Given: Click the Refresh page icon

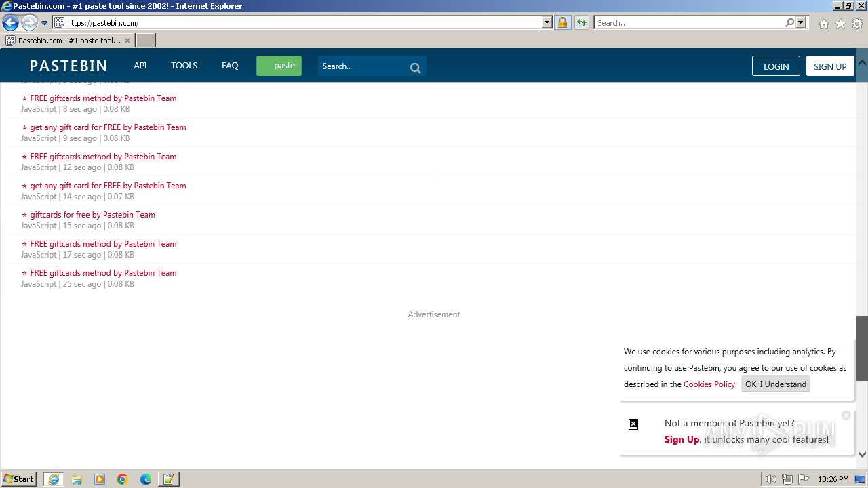Looking at the screenshot, I should [x=582, y=23].
